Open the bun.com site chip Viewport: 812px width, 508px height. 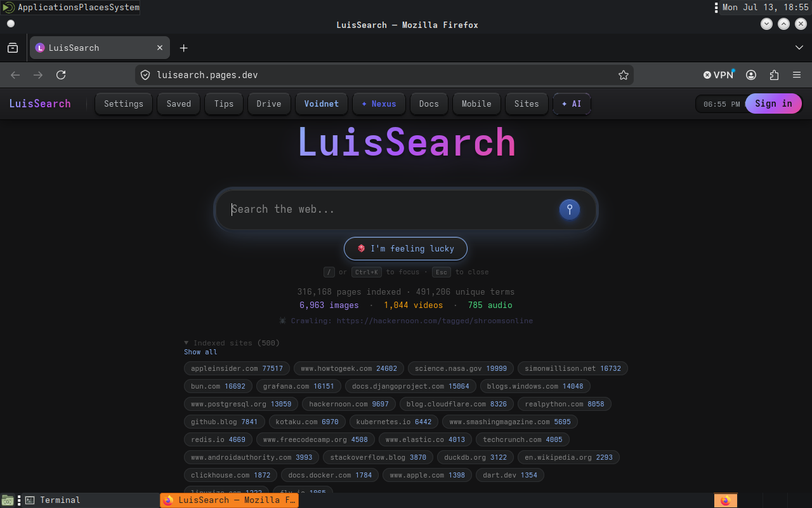pyautogui.click(x=218, y=386)
